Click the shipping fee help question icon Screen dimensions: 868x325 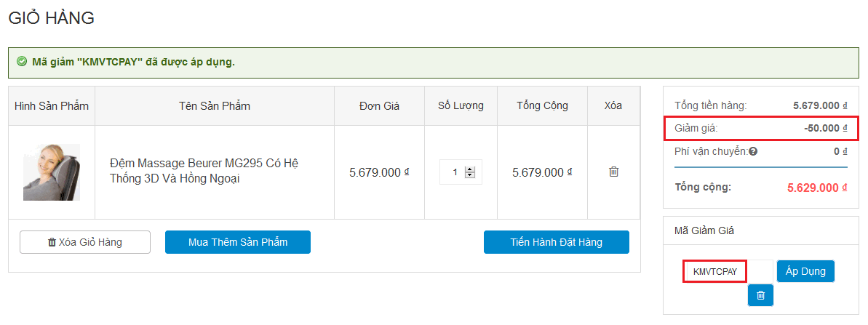tap(753, 152)
